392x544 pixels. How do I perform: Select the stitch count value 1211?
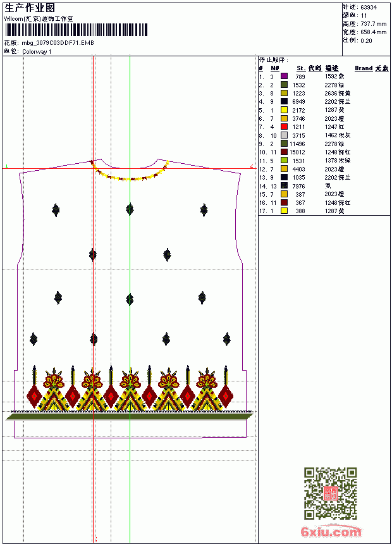(298, 127)
